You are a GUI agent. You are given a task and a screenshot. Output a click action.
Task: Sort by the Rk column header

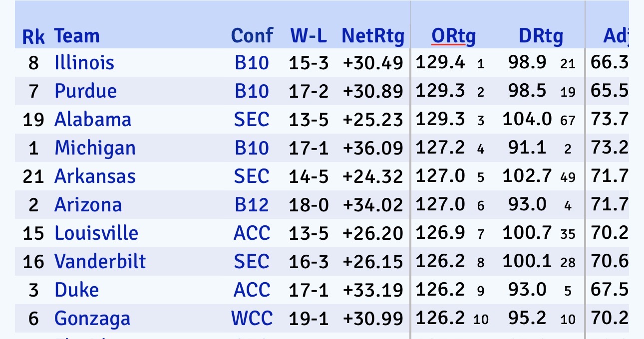click(33, 36)
